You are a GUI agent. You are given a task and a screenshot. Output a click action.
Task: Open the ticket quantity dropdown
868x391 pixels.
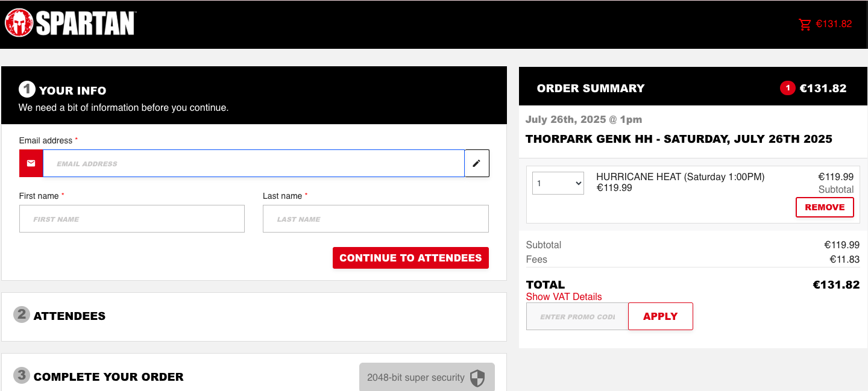tap(558, 184)
